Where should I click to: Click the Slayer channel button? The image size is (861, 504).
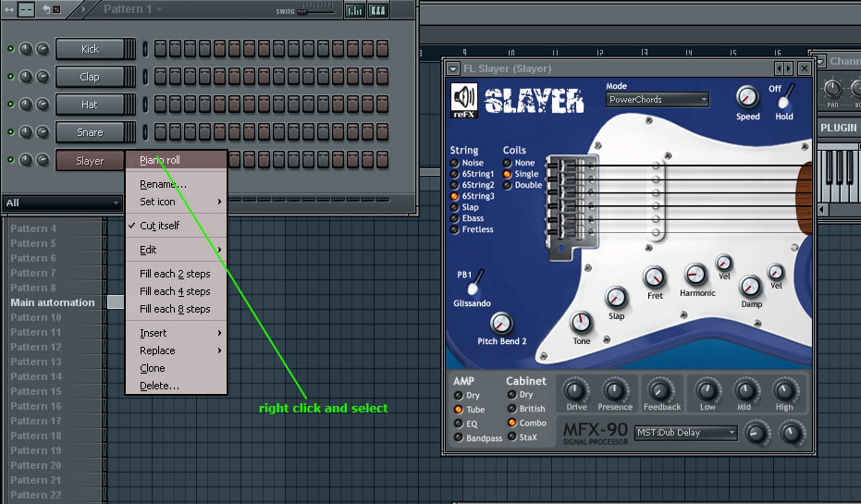90,160
